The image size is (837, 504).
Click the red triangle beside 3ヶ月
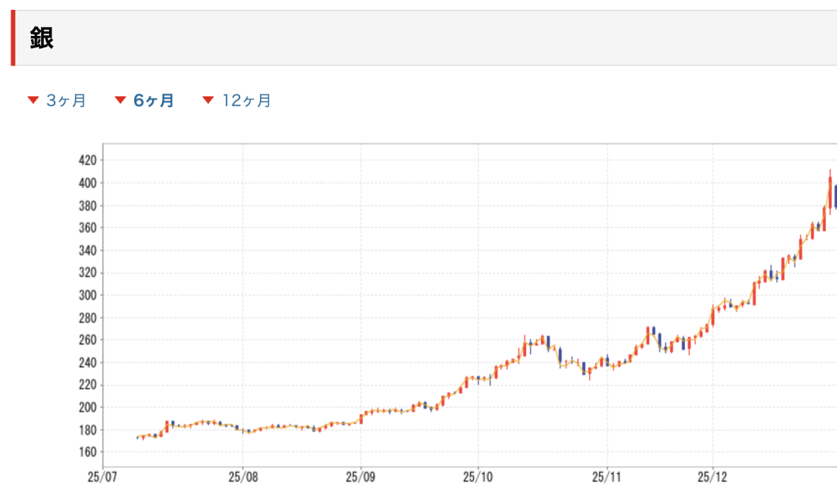click(33, 100)
